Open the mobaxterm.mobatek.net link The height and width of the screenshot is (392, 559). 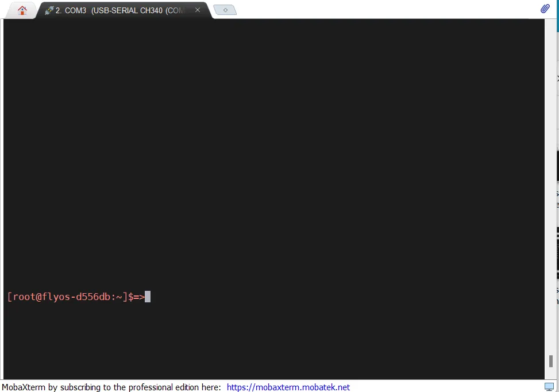tap(288, 387)
